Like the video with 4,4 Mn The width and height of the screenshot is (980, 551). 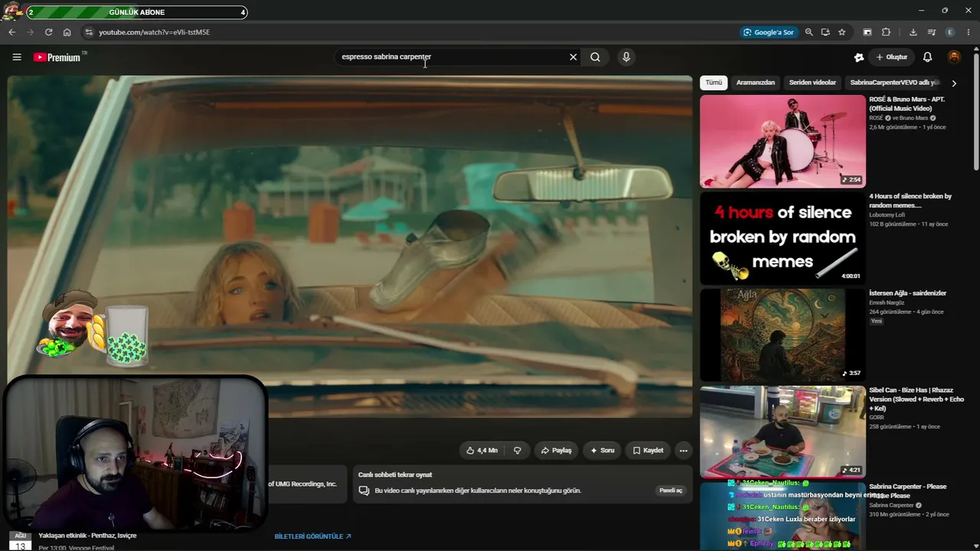pos(482,451)
